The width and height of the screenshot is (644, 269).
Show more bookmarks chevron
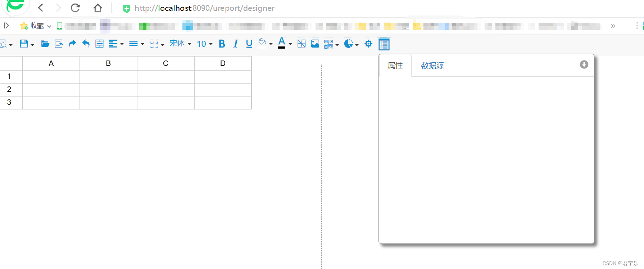(x=613, y=26)
